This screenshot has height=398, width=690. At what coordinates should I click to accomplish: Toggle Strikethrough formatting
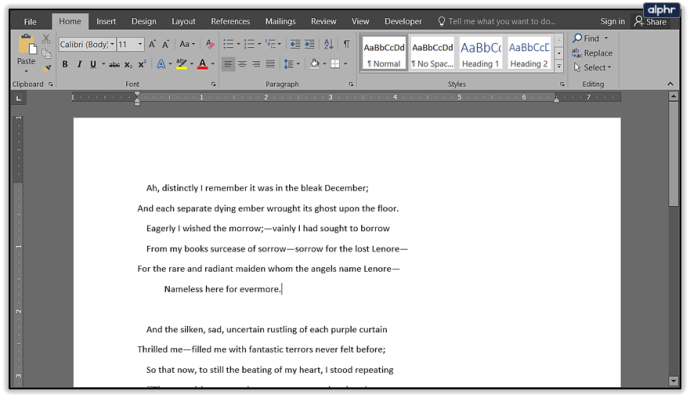114,65
